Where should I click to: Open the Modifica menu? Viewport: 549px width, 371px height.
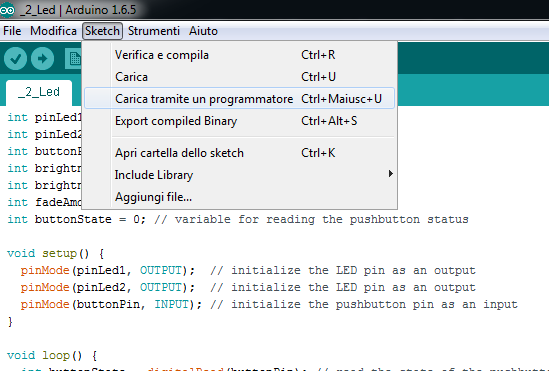(x=53, y=31)
